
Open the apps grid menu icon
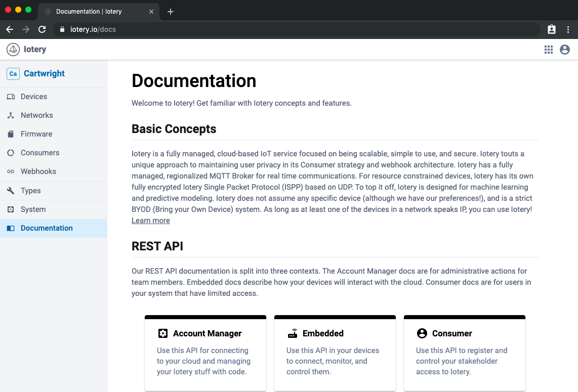pyautogui.click(x=549, y=50)
